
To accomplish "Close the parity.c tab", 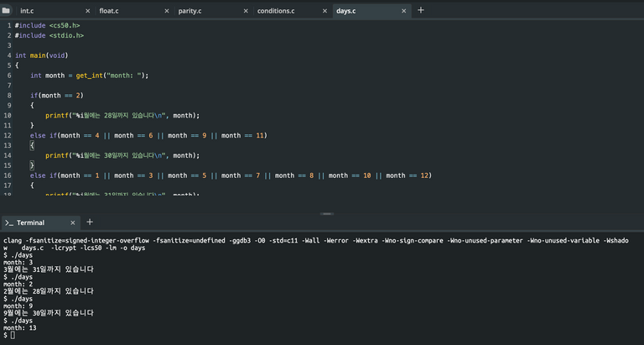I will pos(246,11).
